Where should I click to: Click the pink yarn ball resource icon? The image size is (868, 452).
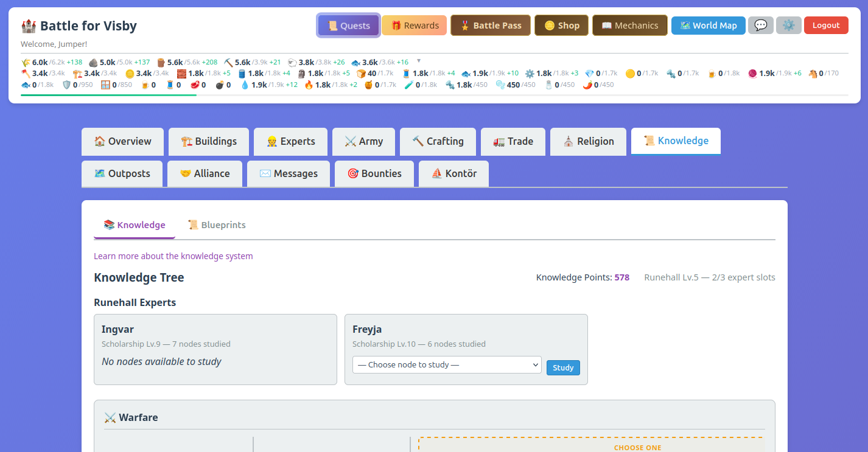[x=752, y=74]
